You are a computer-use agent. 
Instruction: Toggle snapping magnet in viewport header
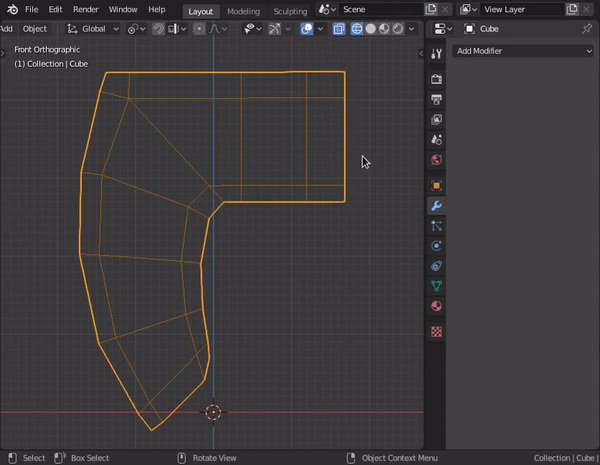coord(158,29)
